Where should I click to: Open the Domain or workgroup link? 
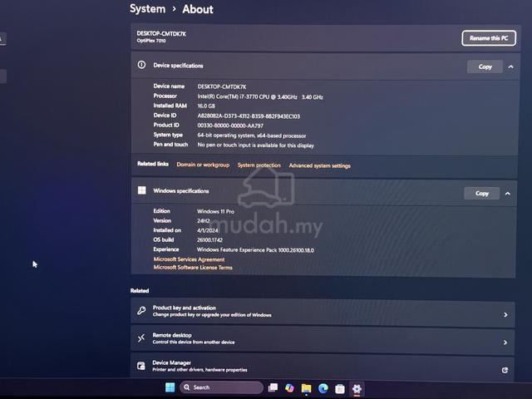[x=203, y=165]
